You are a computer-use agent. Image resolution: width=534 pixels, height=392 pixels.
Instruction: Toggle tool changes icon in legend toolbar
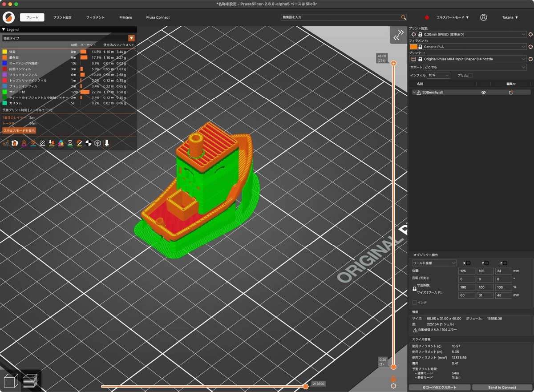click(52, 143)
